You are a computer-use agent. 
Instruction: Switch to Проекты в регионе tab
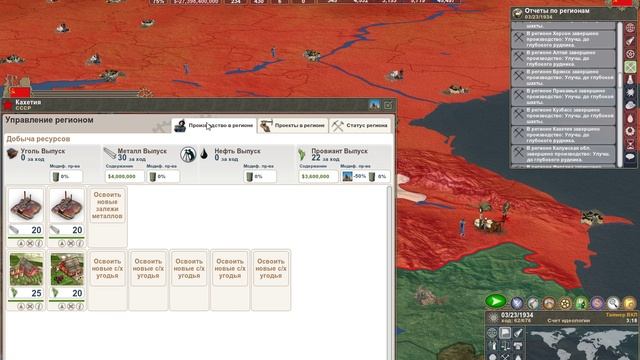(293, 126)
